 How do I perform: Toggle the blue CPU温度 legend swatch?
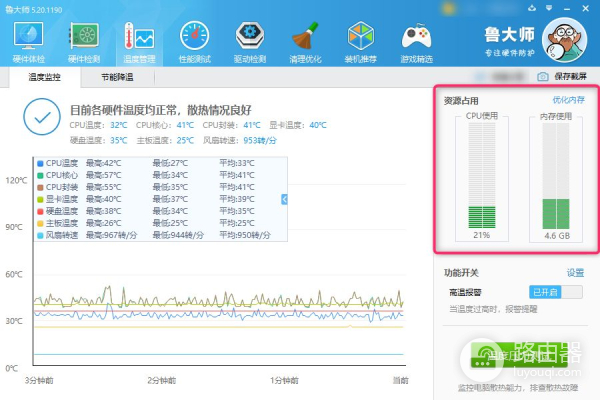pos(40,163)
